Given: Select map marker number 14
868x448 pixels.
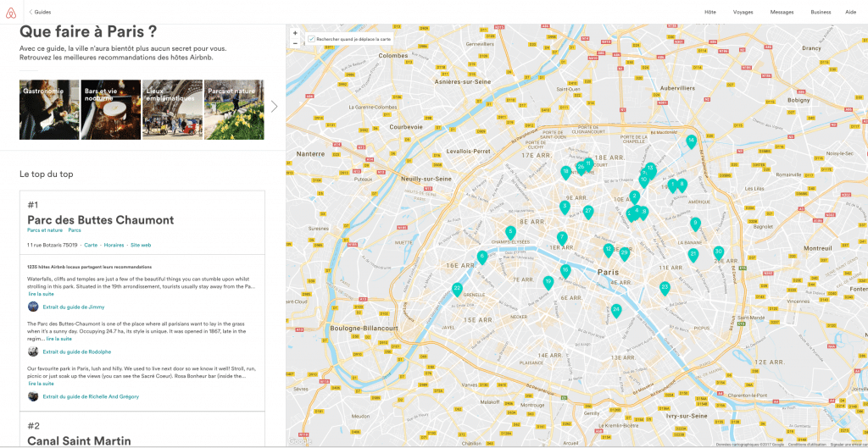Looking at the screenshot, I should click(x=691, y=142).
